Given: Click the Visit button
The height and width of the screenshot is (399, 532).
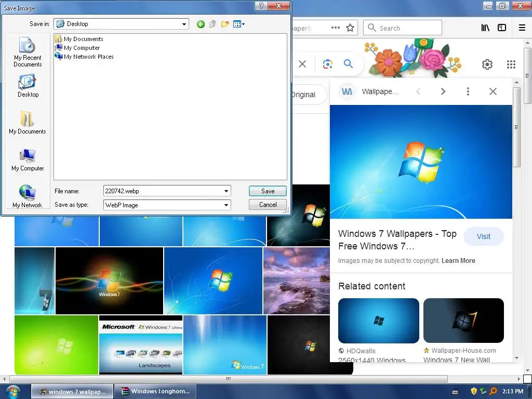Looking at the screenshot, I should pos(484,236).
